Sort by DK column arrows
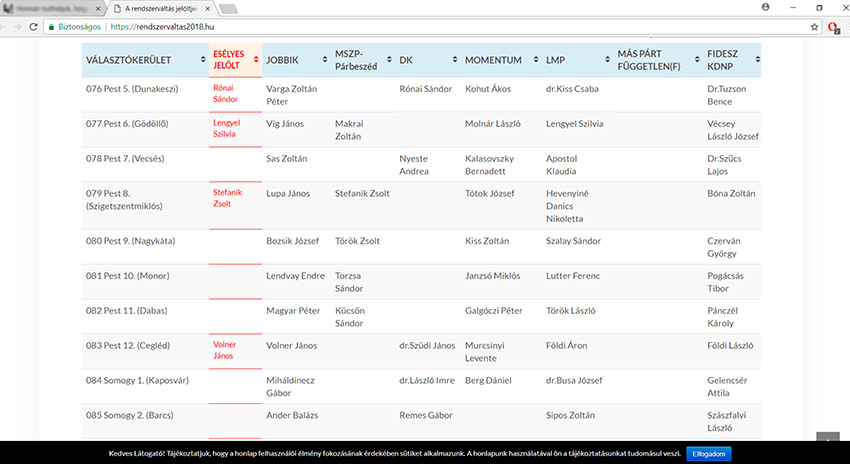 455,60
